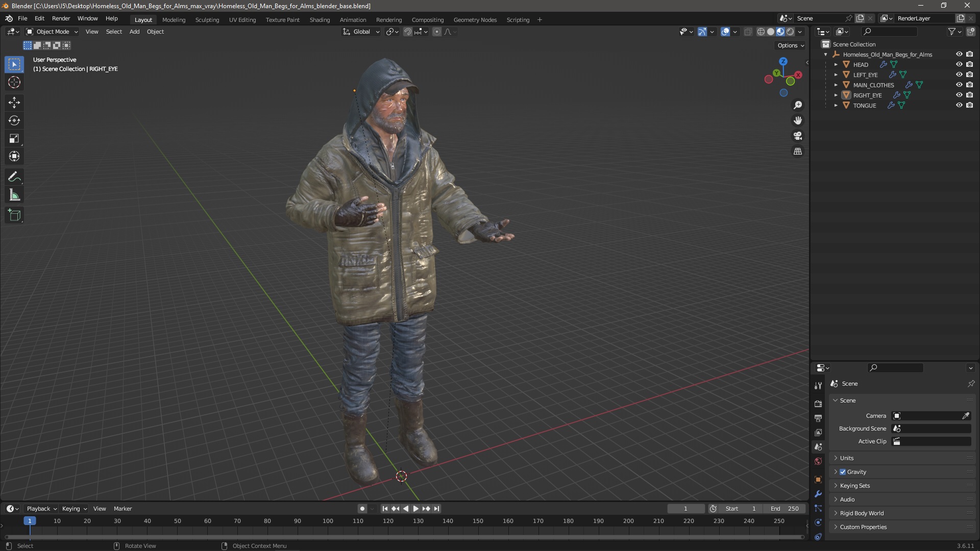This screenshot has width=980, height=551.
Task: Open the Tool properties tab
Action: 818,386
